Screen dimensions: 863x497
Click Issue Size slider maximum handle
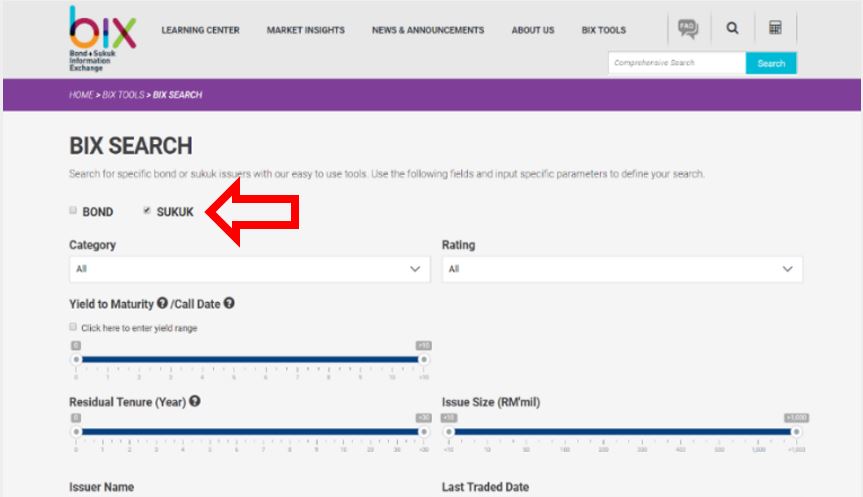[x=796, y=432]
